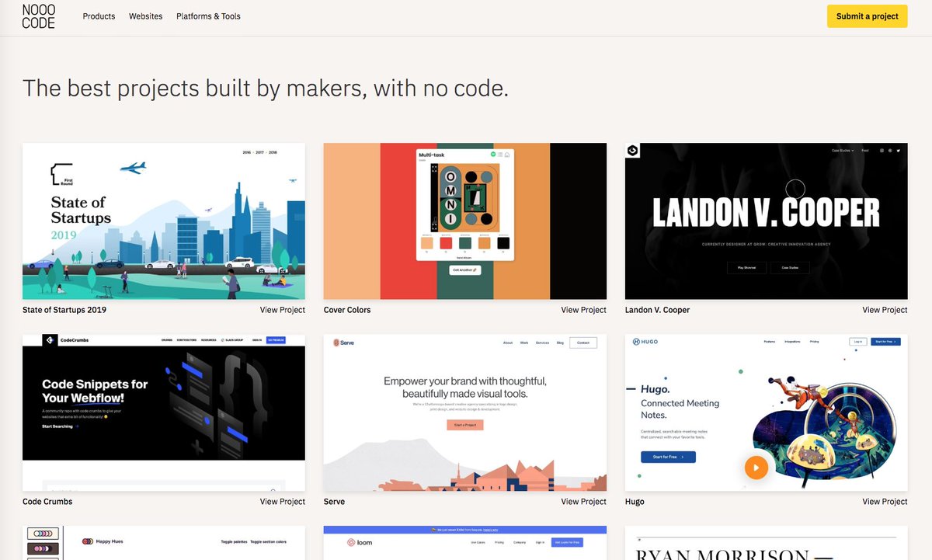This screenshot has height=560, width=932.
Task: Click the Cover Colors title text
Action: 347,310
